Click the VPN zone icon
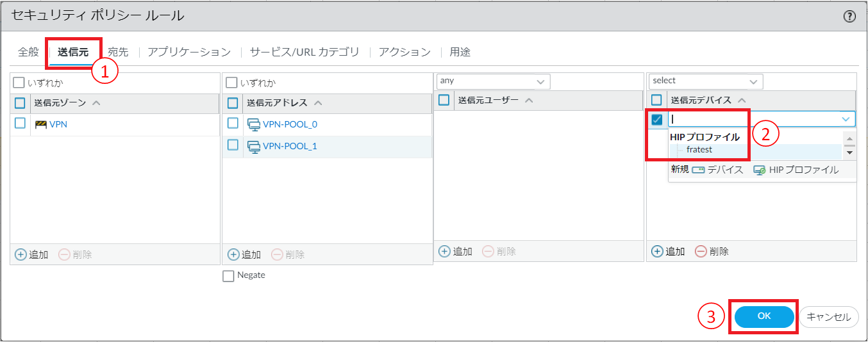The width and height of the screenshot is (868, 342). [x=41, y=124]
